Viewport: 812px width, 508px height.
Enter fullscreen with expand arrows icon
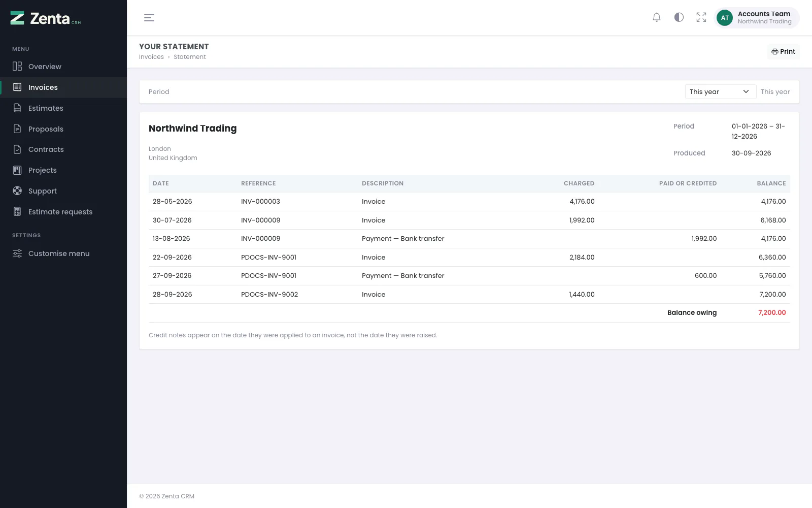(x=701, y=17)
